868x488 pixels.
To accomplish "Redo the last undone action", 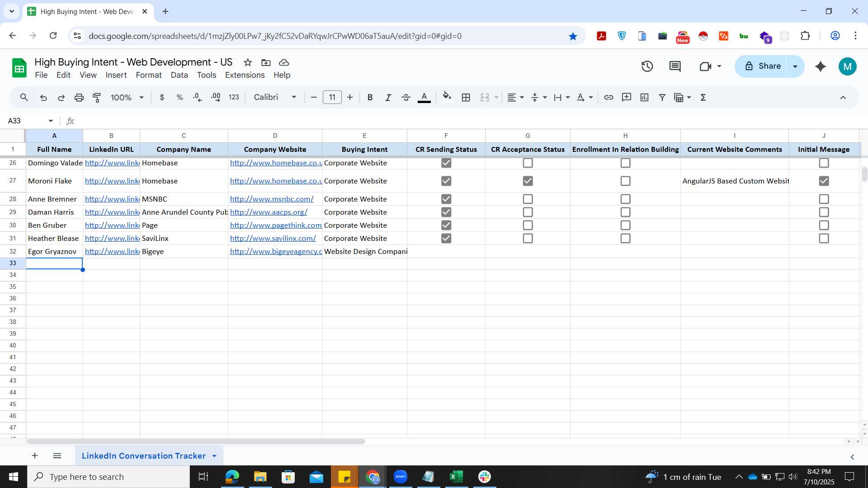I will point(61,97).
